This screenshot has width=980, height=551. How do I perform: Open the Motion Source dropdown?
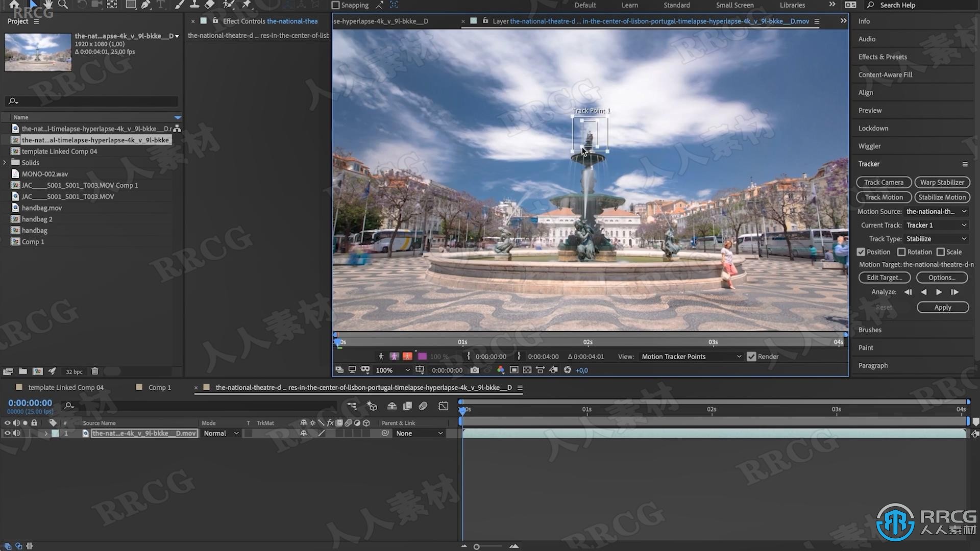click(x=936, y=211)
